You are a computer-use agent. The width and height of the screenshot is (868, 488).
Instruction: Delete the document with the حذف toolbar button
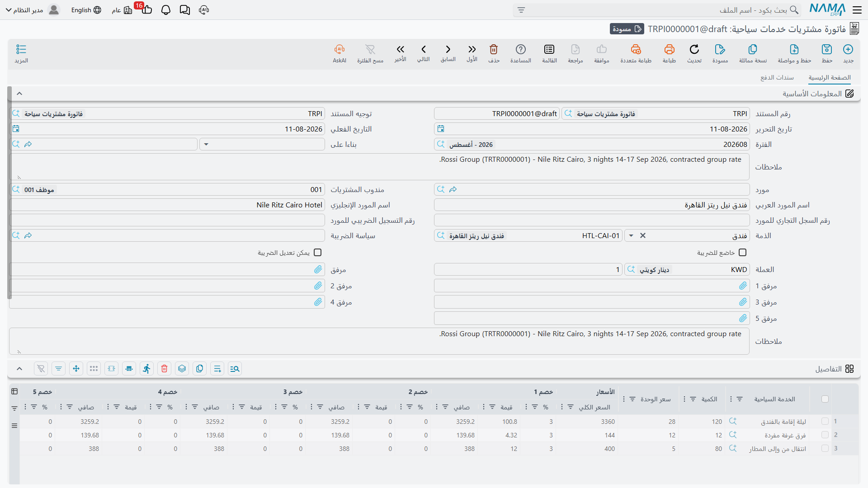pos(494,53)
